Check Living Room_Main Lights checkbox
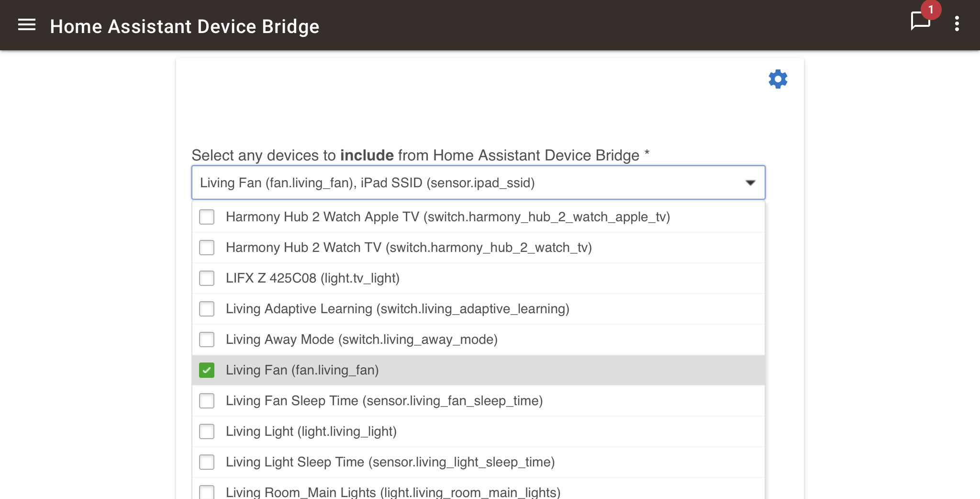 207,492
